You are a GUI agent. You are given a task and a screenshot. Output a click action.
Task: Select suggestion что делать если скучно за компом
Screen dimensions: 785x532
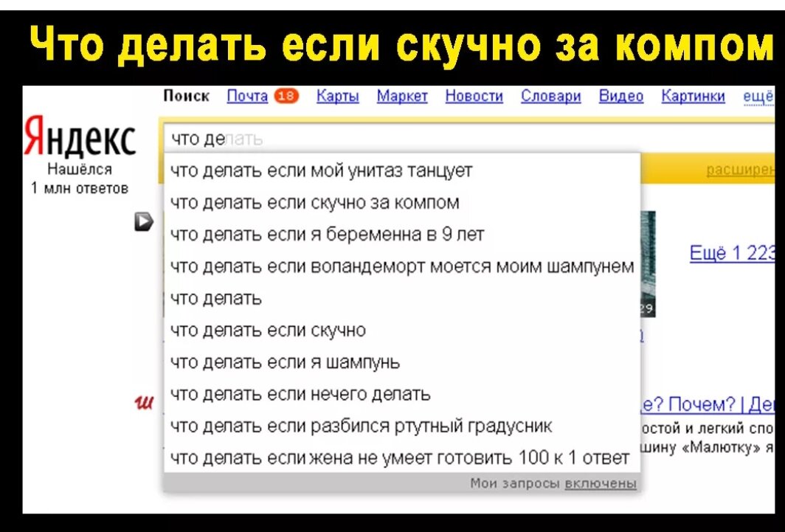(402, 203)
